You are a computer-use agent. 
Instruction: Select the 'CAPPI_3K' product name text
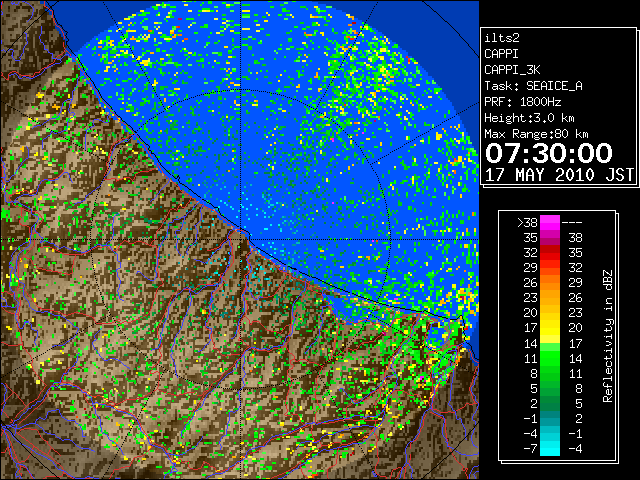point(512,70)
